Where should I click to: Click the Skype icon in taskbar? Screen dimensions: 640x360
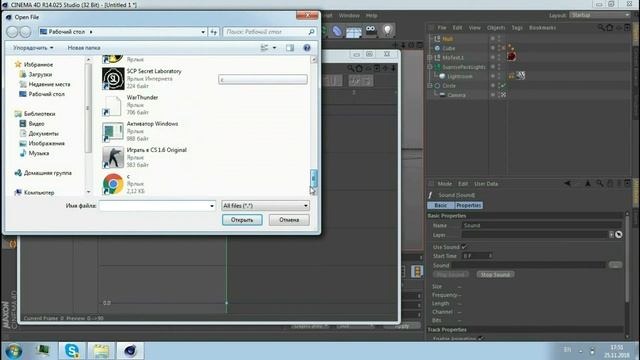(72, 351)
